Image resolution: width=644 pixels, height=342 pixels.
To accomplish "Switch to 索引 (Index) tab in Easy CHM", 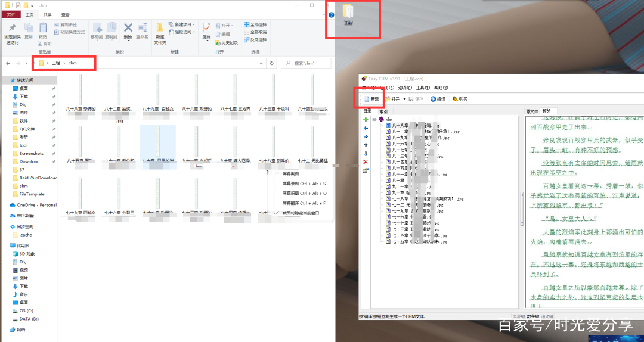I will point(383,111).
